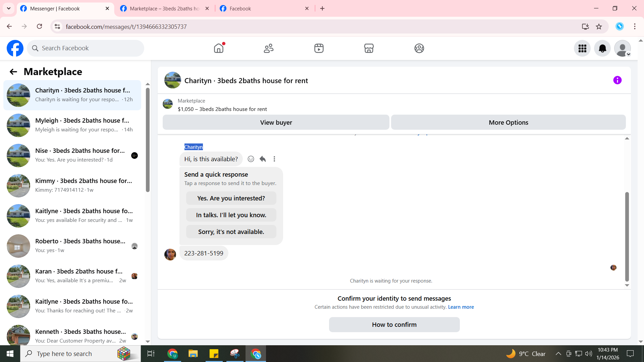Select 'Yes. Are you interested?' quick response
644x362 pixels.
pos(231,198)
